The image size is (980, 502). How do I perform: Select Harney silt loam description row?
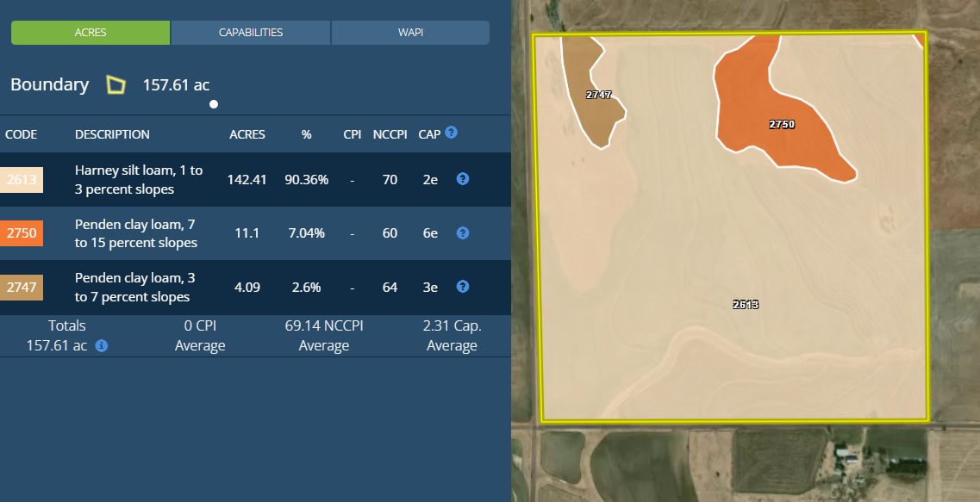click(139, 180)
